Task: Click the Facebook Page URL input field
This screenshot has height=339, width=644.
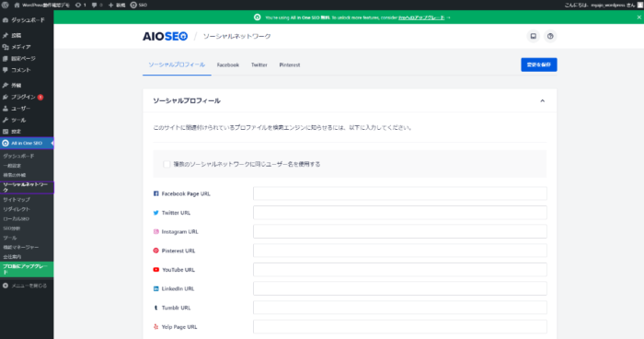Action: (x=400, y=193)
